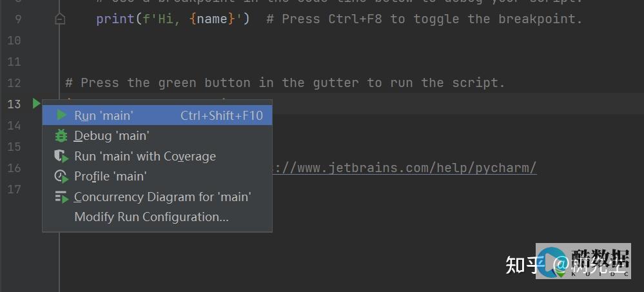
Task: Place the caret on the print function call
Action: click(115, 19)
